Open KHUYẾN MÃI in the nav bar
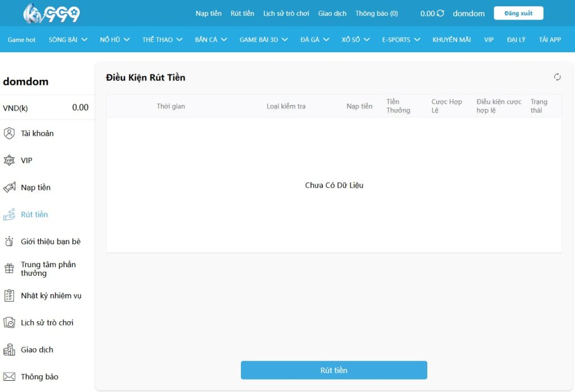This screenshot has height=392, width=575. tap(451, 40)
